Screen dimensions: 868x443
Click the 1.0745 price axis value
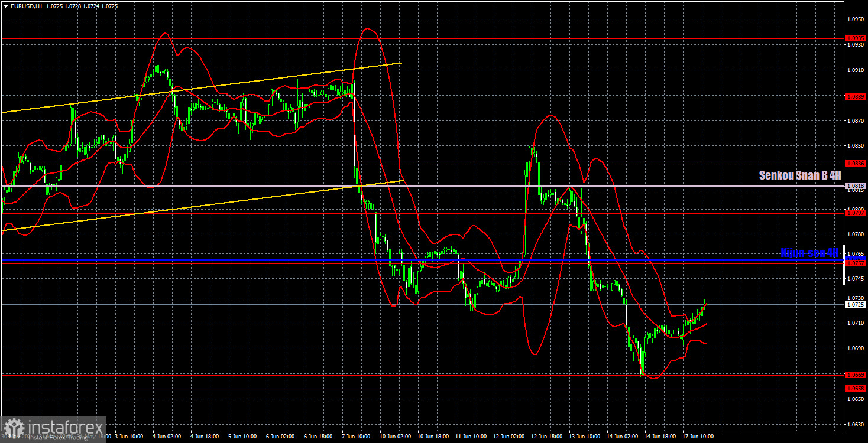pyautogui.click(x=855, y=278)
